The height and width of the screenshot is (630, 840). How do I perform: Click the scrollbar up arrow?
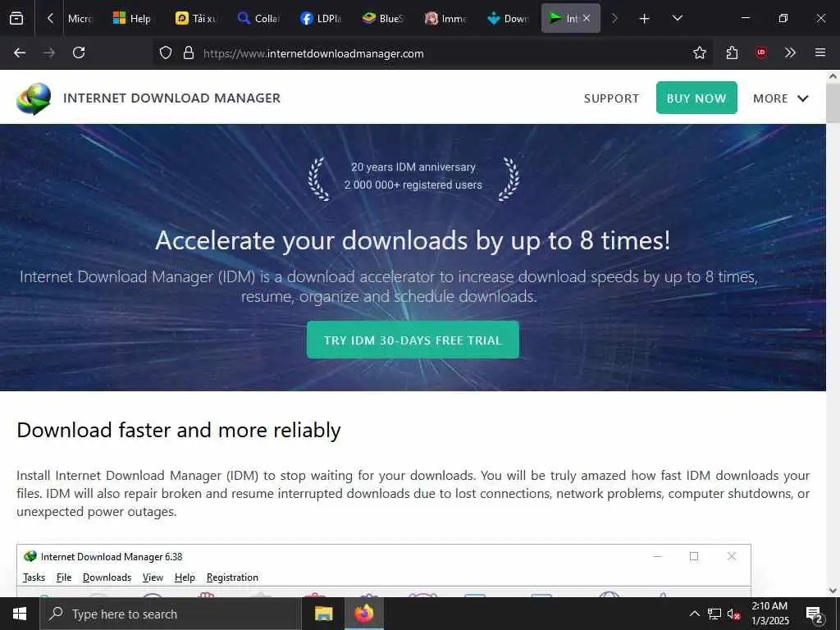point(833,76)
